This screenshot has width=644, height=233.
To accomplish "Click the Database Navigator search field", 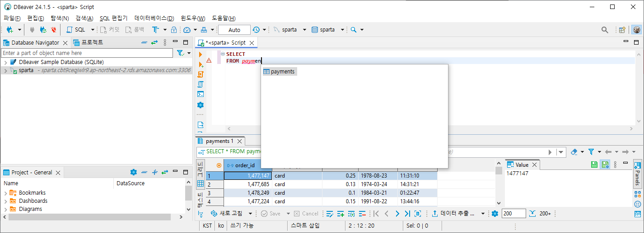I will tap(87, 53).
